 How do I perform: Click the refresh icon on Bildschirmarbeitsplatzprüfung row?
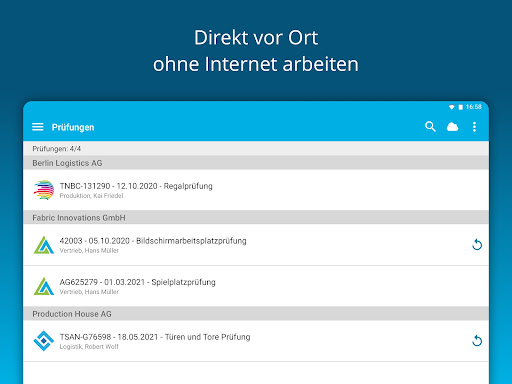tap(477, 244)
